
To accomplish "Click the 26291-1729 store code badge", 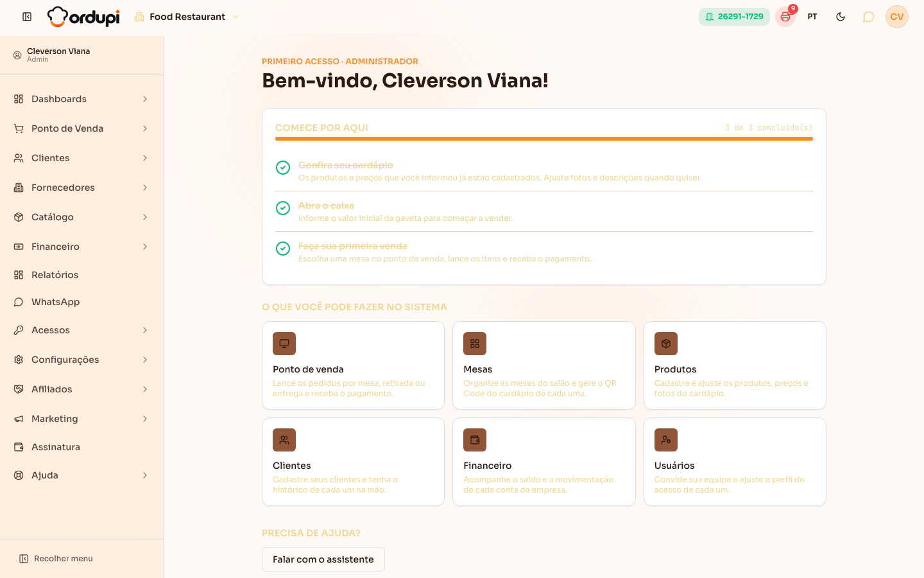I will (x=734, y=17).
